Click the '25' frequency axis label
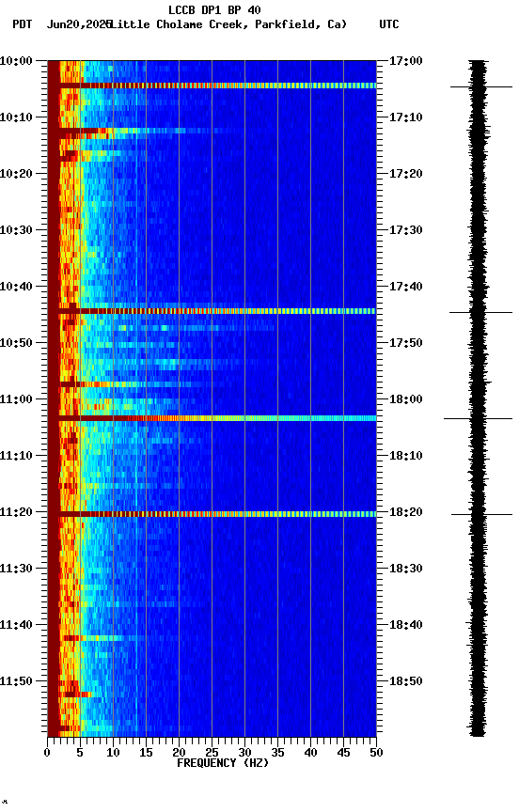 pos(212,753)
